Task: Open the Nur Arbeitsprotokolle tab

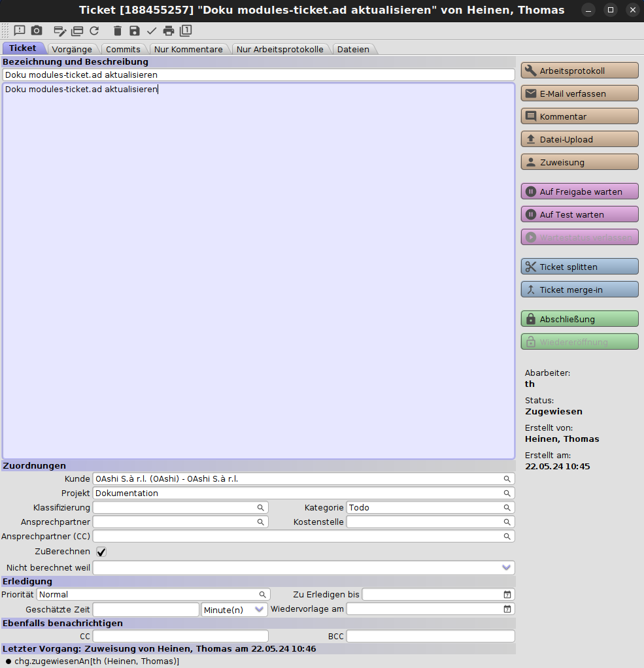Action: 280,49
